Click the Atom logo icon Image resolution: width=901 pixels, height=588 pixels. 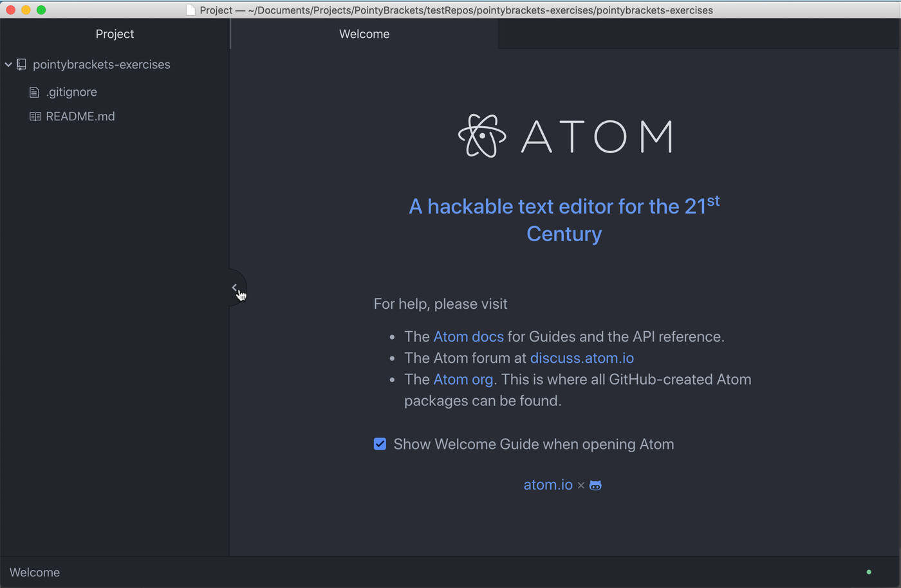pos(481,136)
